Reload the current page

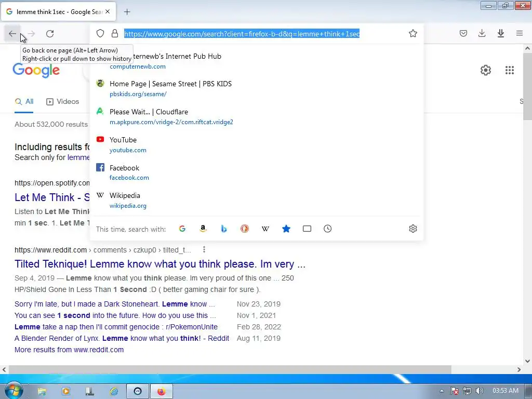50,34
